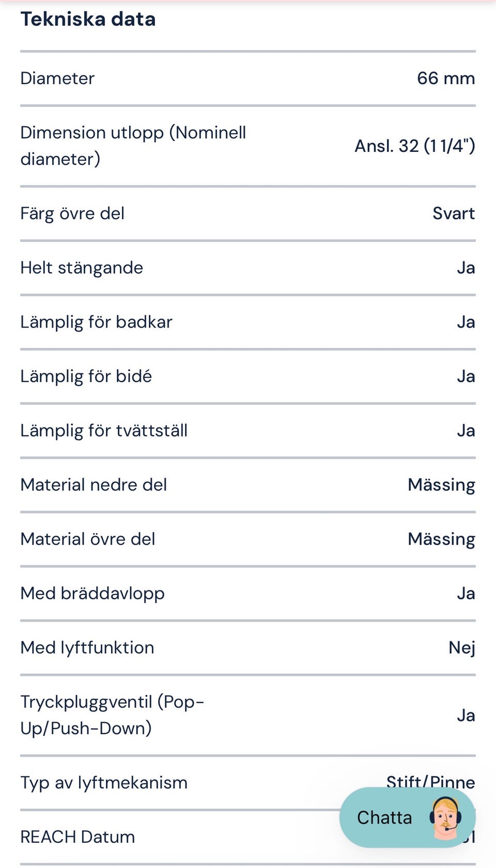Click the Lämplig för tvättställ label
This screenshot has width=496, height=868.
click(104, 430)
